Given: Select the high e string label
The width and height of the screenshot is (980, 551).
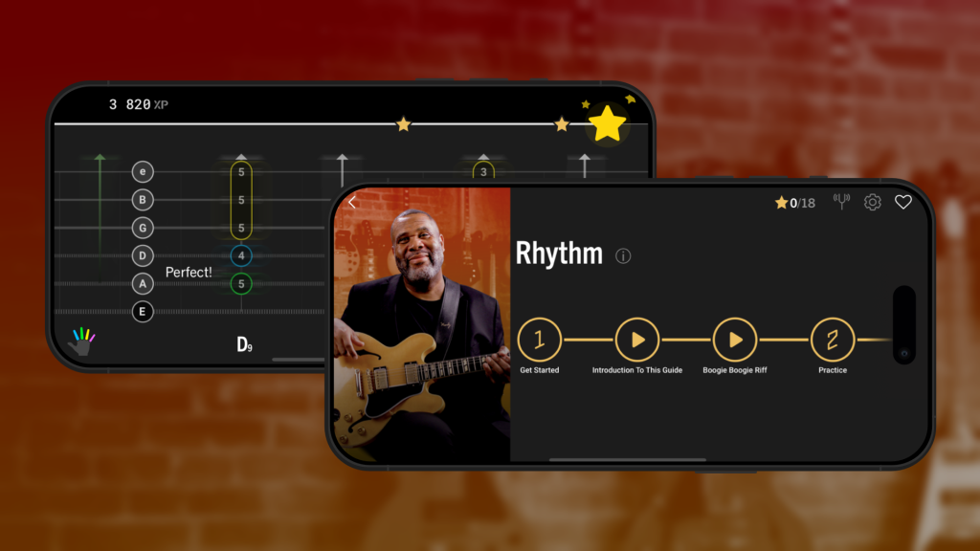Looking at the screenshot, I should [143, 171].
